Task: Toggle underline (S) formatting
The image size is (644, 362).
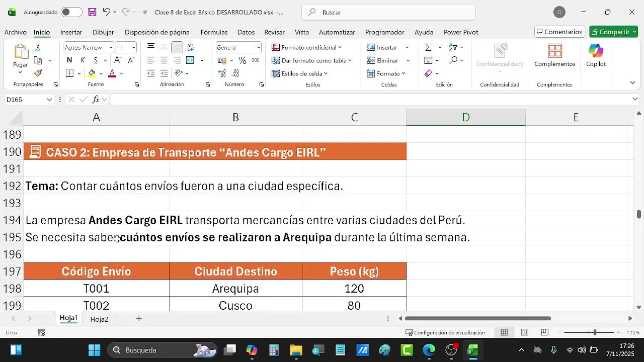Action: tap(96, 60)
